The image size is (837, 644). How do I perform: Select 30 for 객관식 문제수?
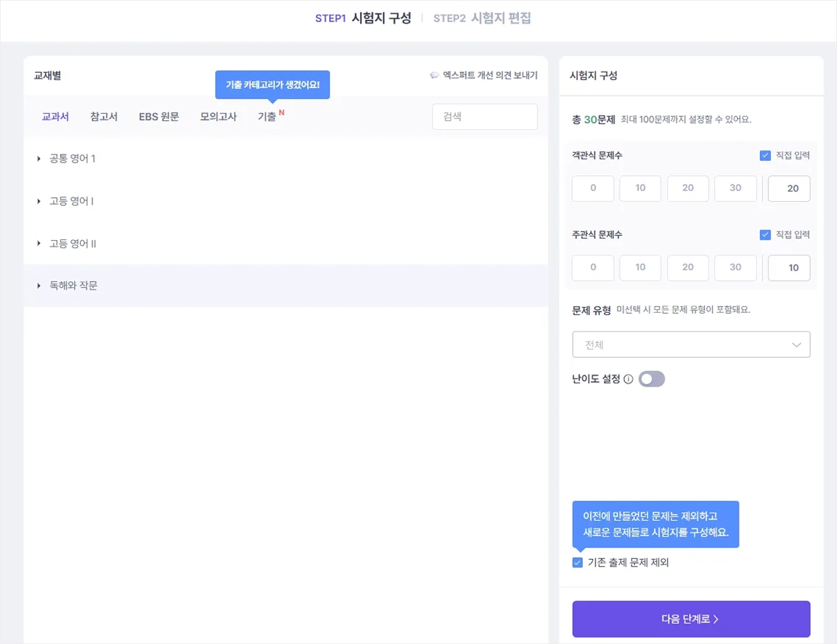pos(735,188)
